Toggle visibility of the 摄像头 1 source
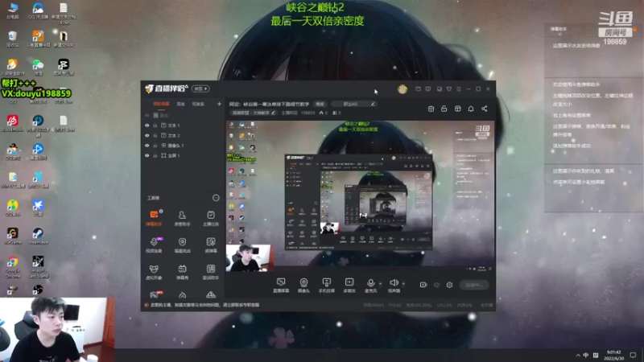 coord(147,146)
